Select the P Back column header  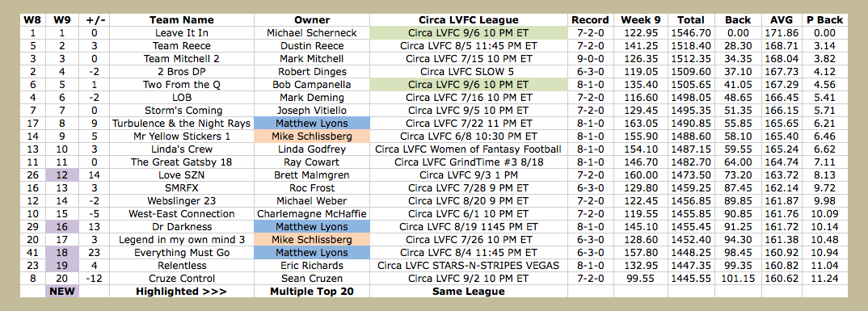pos(824,20)
